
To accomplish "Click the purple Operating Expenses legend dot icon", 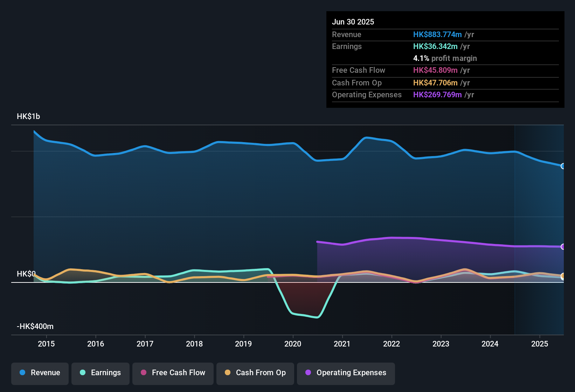I will point(308,373).
